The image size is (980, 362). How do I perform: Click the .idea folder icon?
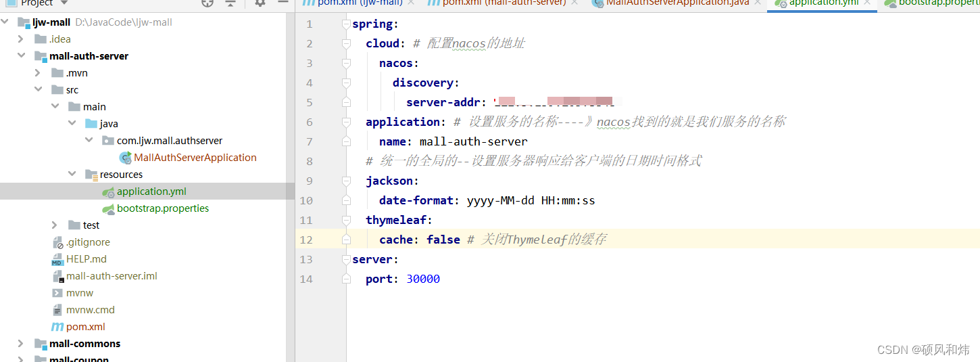(40, 39)
